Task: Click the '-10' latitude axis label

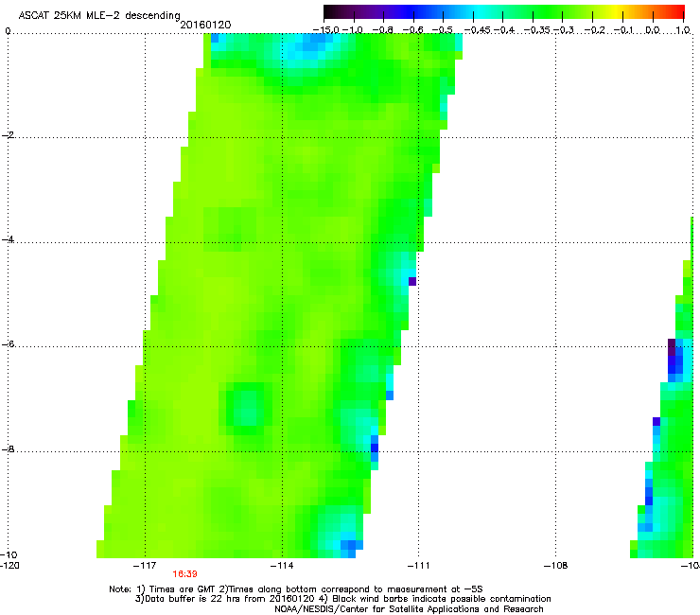Action: tap(9, 554)
